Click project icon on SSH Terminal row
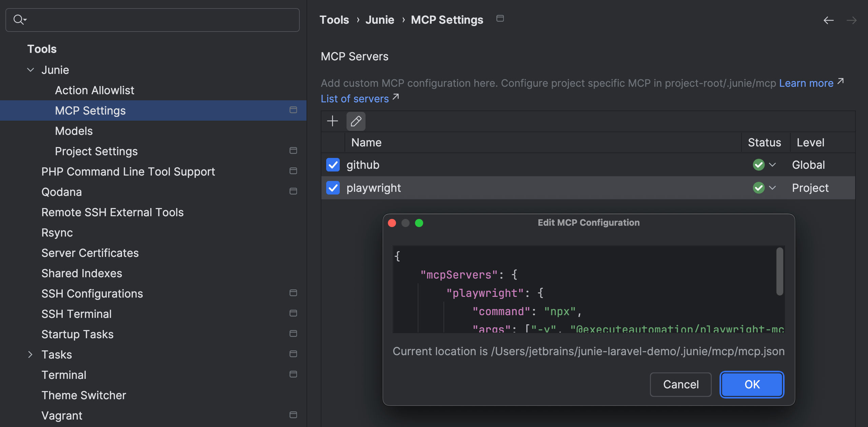This screenshot has height=427, width=868. [293, 313]
